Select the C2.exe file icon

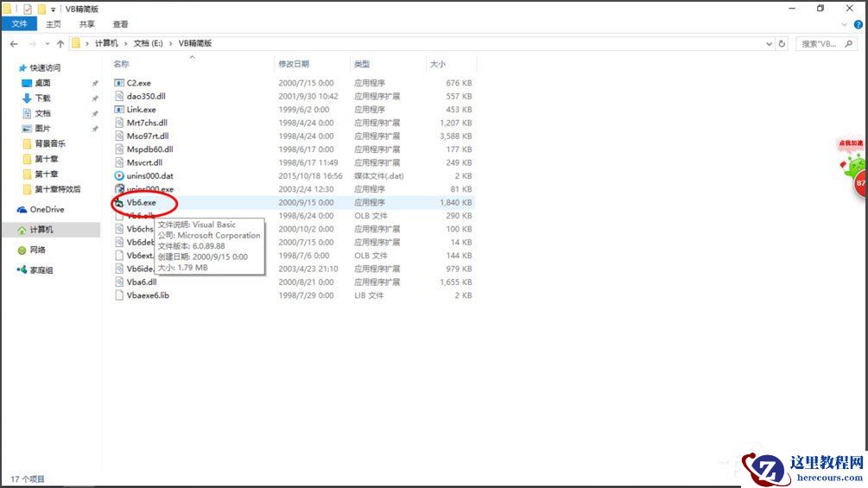pos(118,83)
